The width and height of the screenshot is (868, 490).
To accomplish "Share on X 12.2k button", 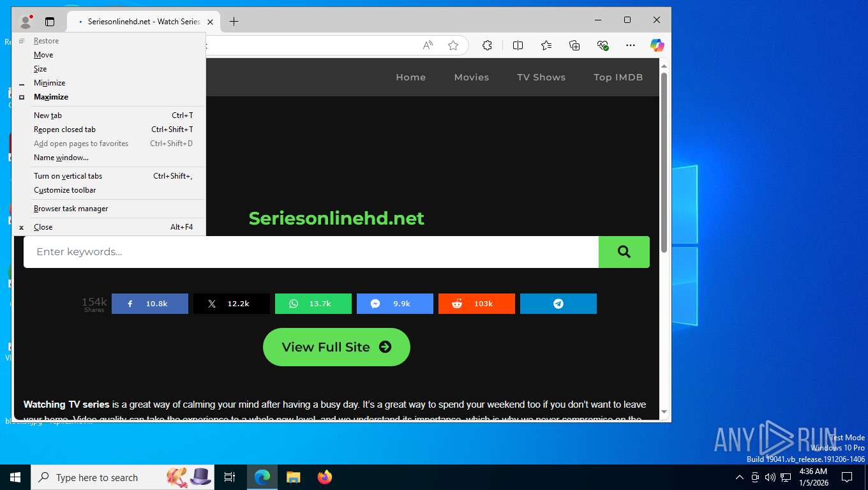I will point(232,304).
